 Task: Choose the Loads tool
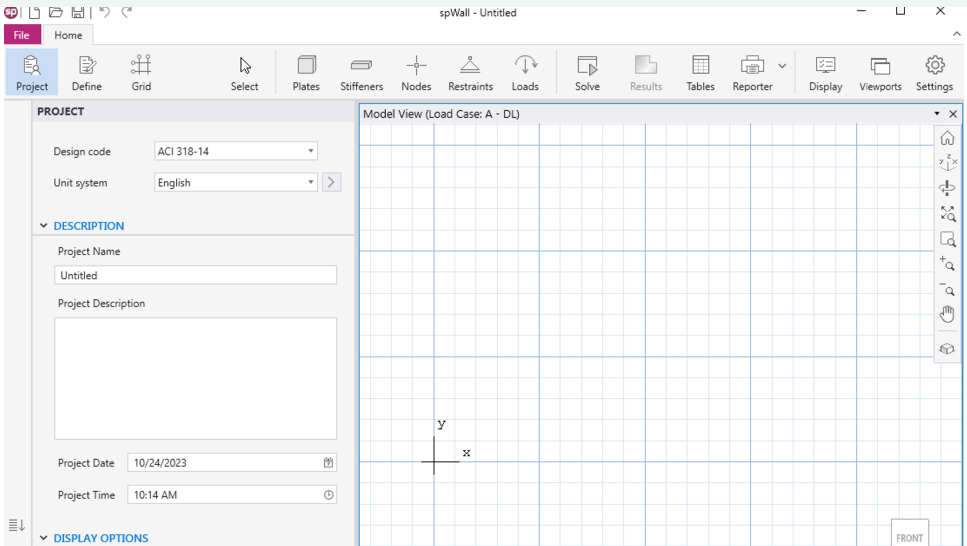click(525, 73)
